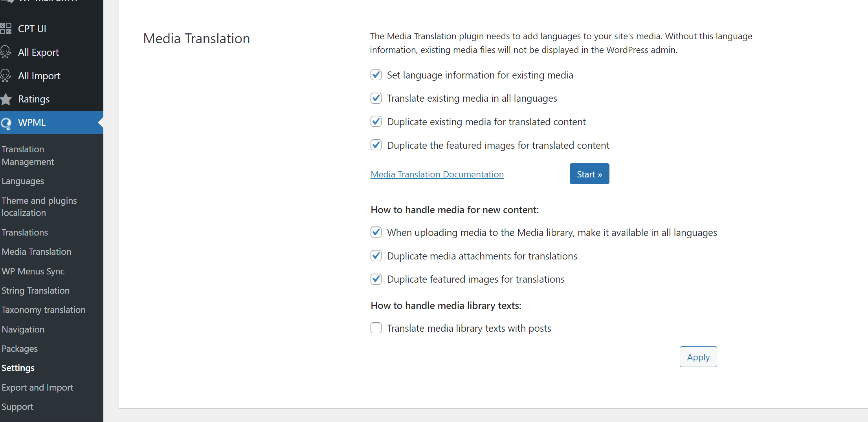Screen dimensions: 868x422
Task: Uncheck Duplicate existing media for translated content
Action: [376, 122]
